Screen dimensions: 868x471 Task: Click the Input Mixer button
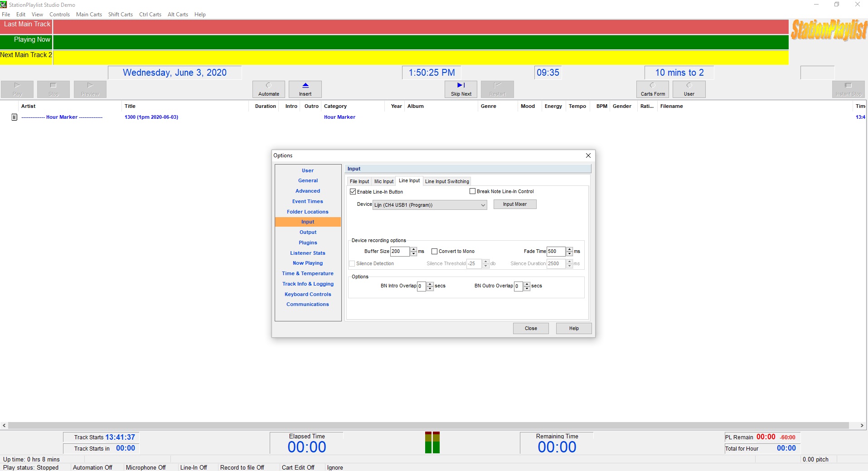coord(514,204)
